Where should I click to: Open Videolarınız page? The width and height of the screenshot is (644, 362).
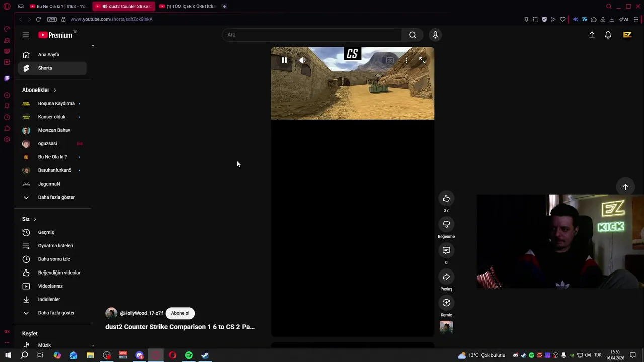52,286
